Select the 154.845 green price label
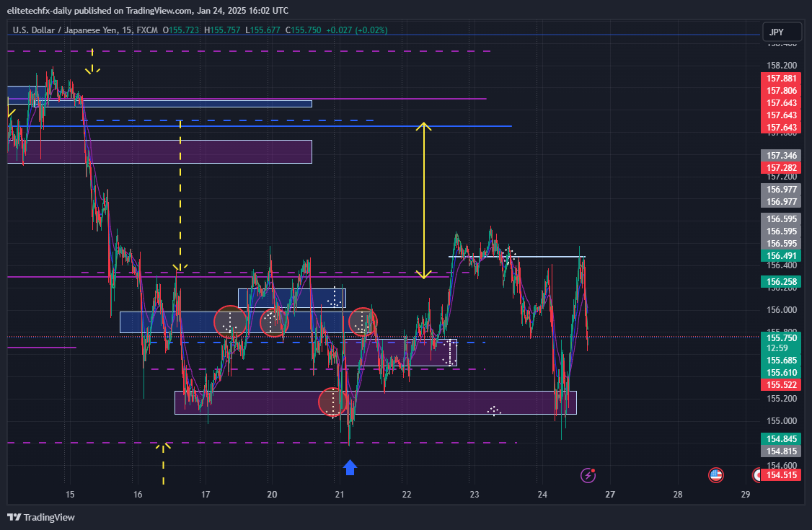The height and width of the screenshot is (530, 812). (781, 439)
